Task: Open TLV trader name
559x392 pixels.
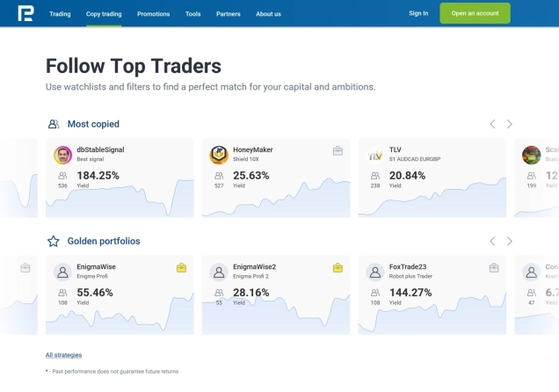Action: [395, 149]
